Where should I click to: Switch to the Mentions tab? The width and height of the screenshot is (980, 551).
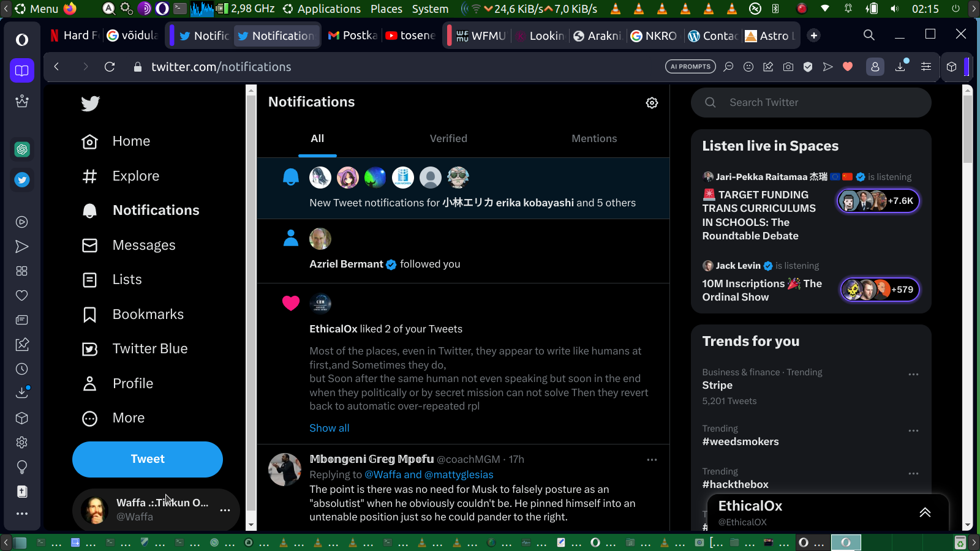594,138
